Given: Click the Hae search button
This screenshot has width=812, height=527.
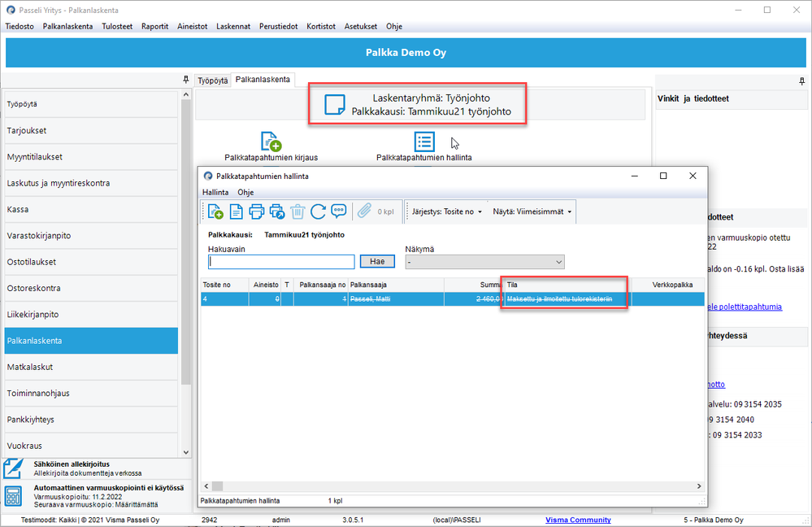Looking at the screenshot, I should point(377,262).
